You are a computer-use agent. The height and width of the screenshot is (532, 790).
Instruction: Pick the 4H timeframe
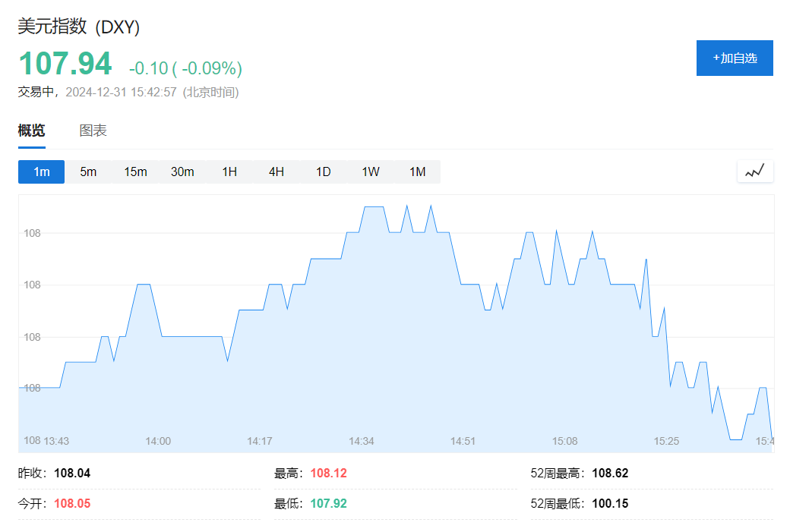click(x=276, y=172)
